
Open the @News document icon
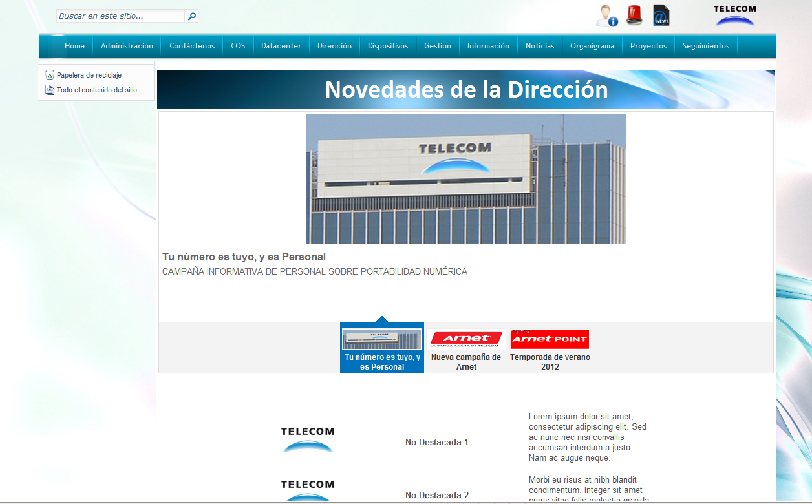661,15
